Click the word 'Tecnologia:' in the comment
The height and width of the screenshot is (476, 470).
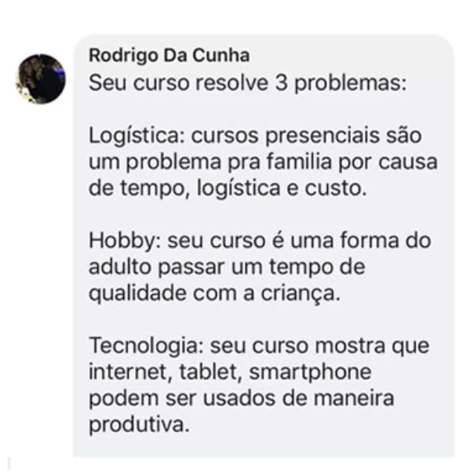point(146,347)
